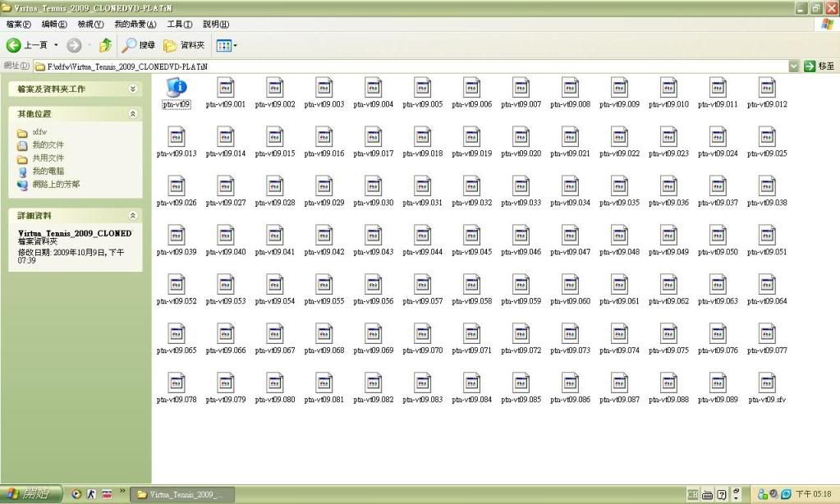Image resolution: width=840 pixels, height=504 pixels.
Task: Expand the address bar dropdown arrow
Action: (793, 66)
